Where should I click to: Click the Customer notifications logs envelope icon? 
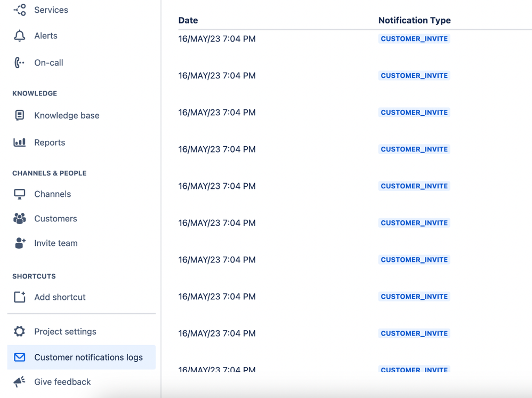pos(19,357)
